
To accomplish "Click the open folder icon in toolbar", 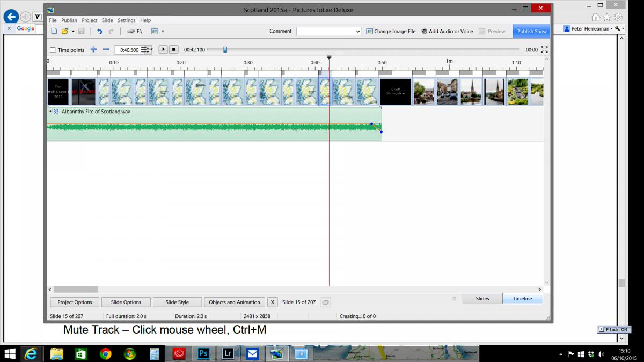I will pos(65,32).
